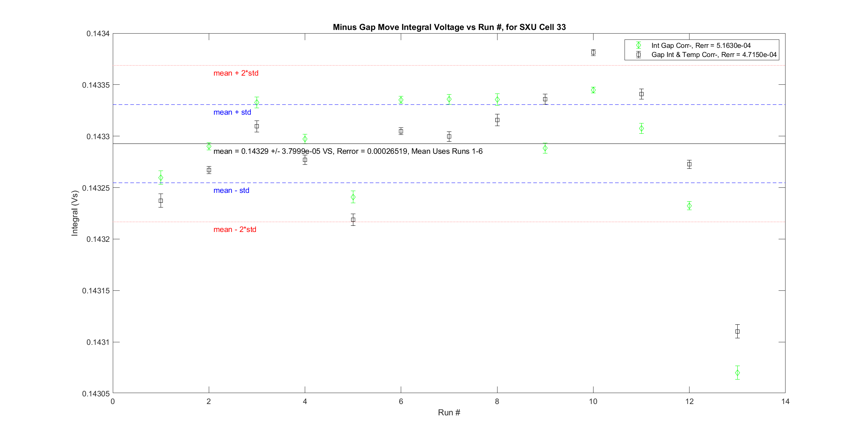
Task: Click the plot title text
Action: coord(449,27)
